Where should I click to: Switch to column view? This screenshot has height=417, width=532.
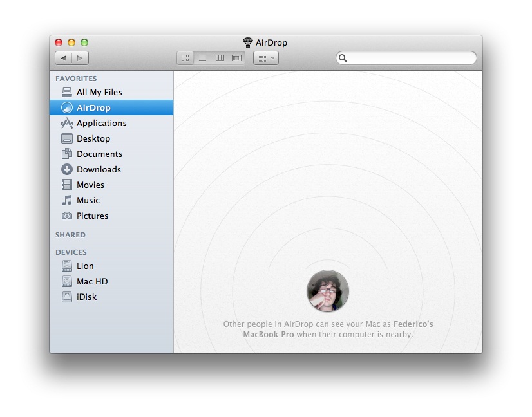220,58
